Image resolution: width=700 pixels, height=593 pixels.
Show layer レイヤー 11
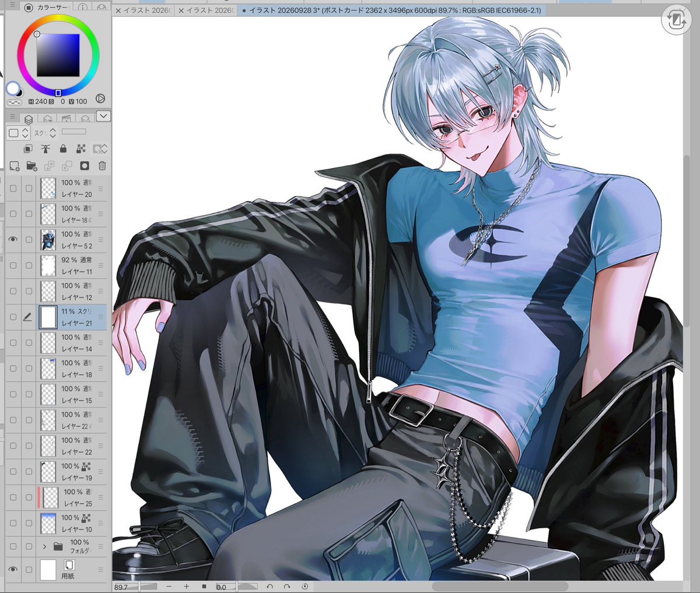tap(13, 265)
